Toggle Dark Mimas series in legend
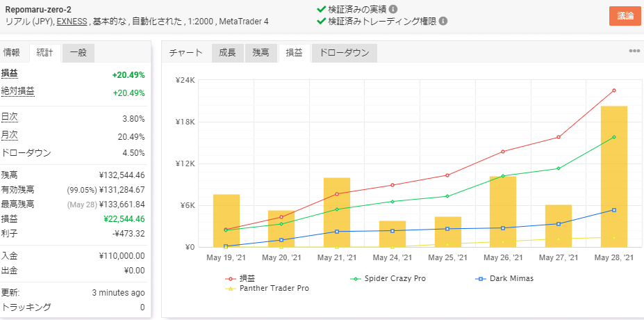This screenshot has width=644, height=320. tap(510, 278)
